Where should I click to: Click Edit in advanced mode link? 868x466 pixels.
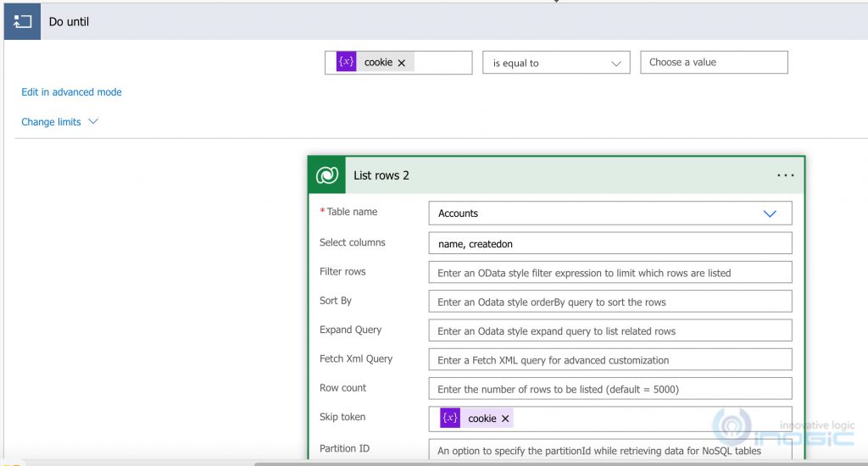71,92
